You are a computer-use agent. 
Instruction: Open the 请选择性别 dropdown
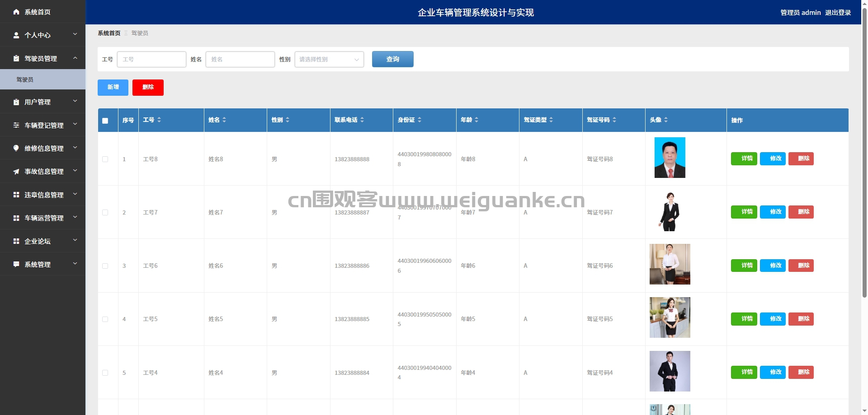(329, 59)
